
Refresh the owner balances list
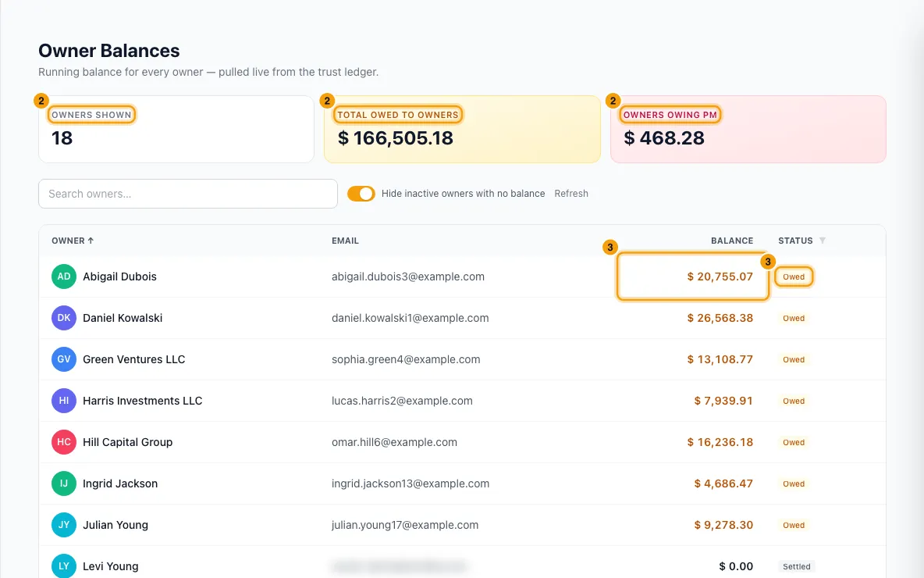pyautogui.click(x=571, y=194)
